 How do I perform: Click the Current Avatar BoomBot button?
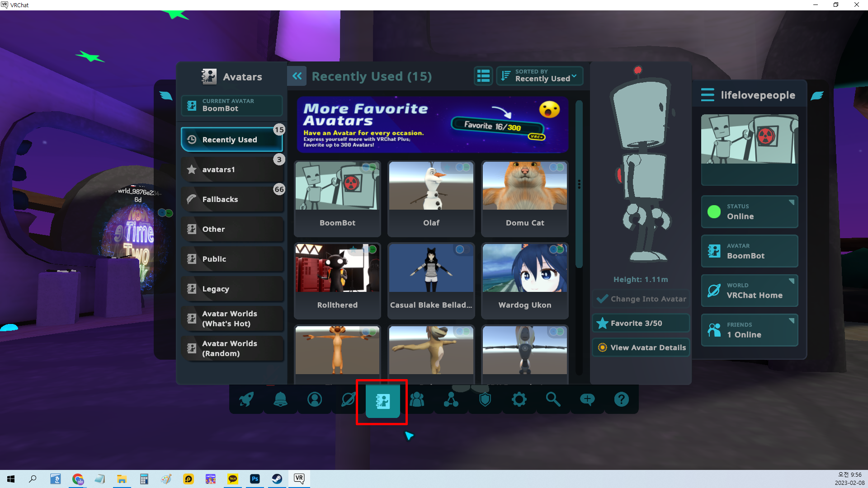232,105
